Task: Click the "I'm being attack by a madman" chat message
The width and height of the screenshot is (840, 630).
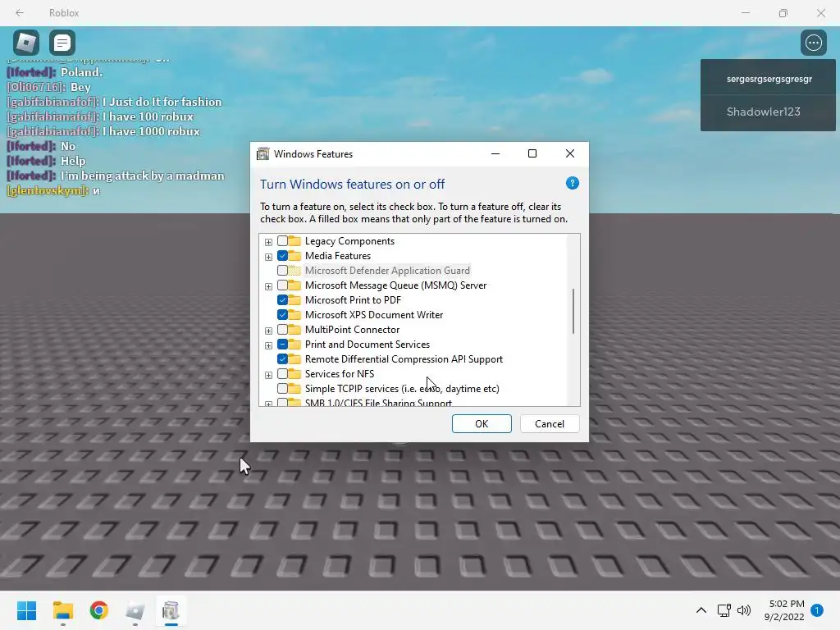Action: [x=142, y=176]
